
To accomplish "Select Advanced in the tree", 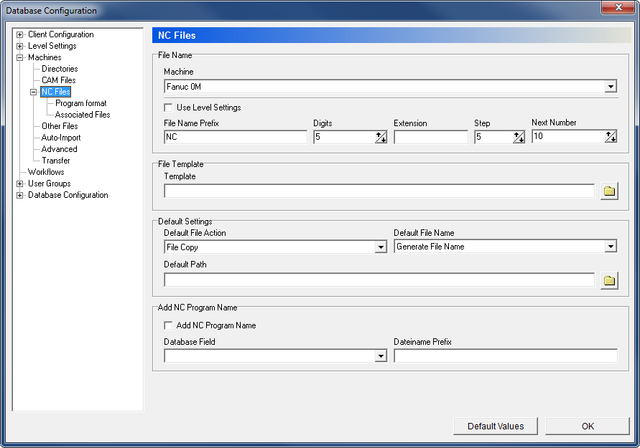I will [x=59, y=149].
